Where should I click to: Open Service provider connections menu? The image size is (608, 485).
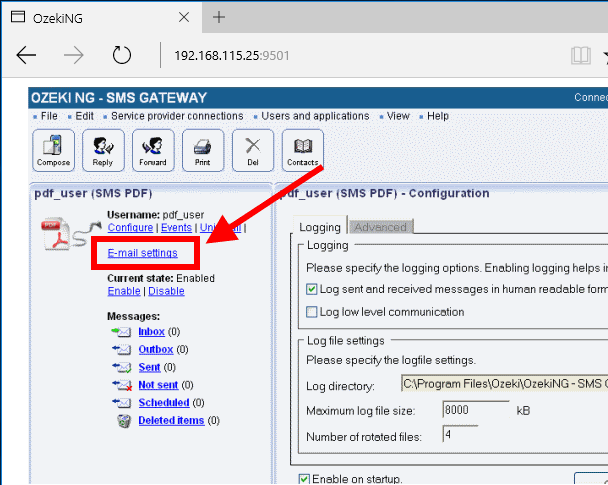pos(177,116)
